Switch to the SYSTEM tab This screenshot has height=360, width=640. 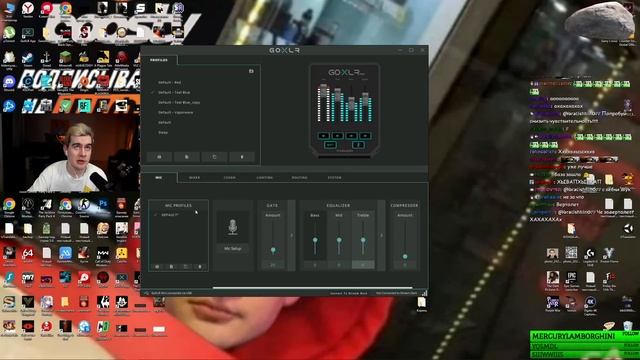334,178
